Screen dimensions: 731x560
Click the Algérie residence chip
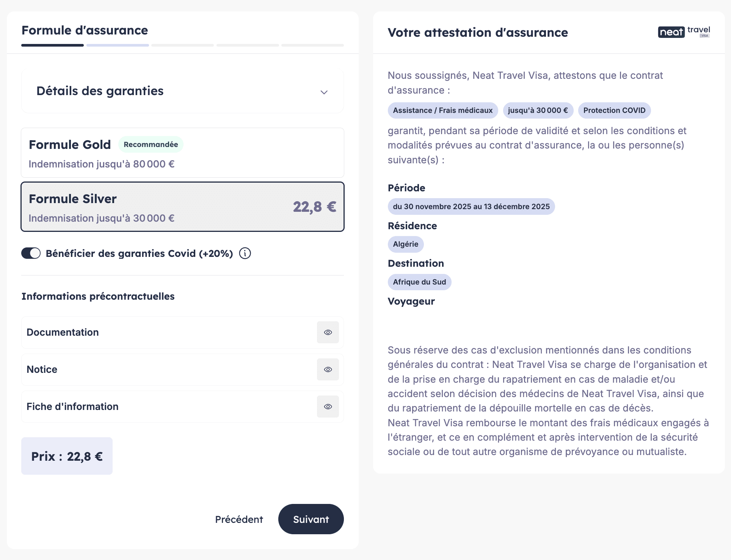coord(405,244)
